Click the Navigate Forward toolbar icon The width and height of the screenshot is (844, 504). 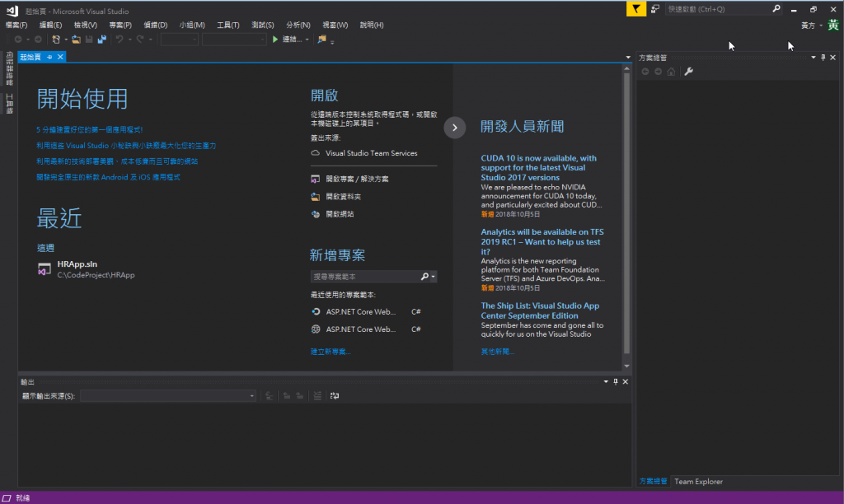coord(38,40)
